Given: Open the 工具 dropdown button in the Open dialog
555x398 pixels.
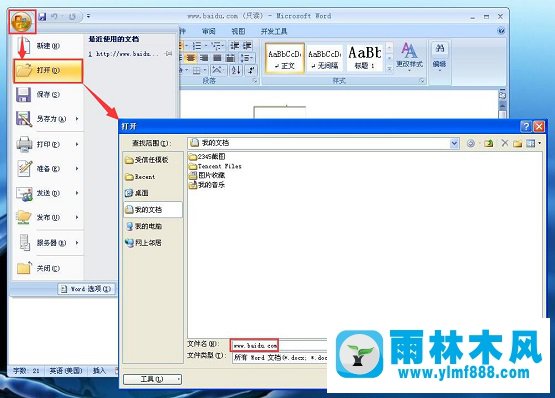Looking at the screenshot, I should (x=152, y=379).
